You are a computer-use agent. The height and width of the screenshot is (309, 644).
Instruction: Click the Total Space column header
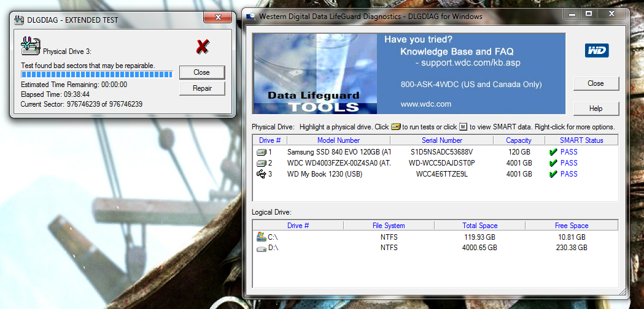click(479, 226)
